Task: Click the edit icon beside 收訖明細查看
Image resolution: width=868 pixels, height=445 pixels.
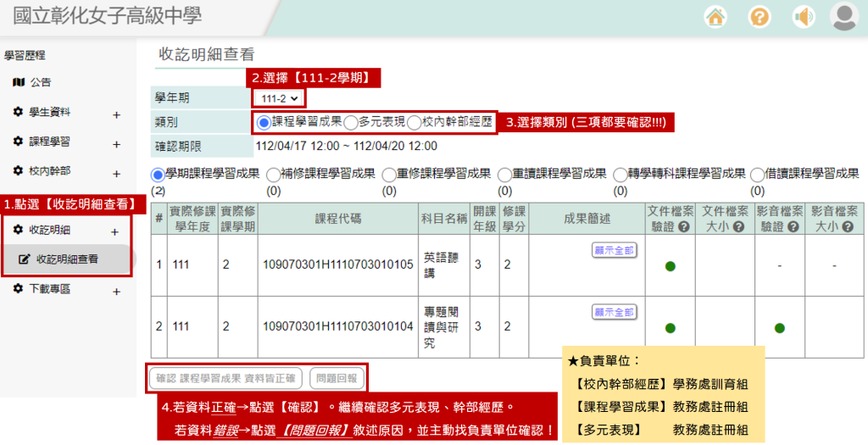Action: (24, 259)
